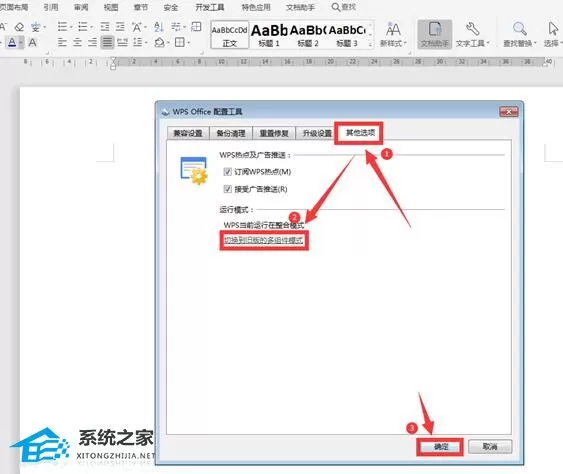563x474 pixels.
Task: Open the 文字工具 wrench tool
Action: pos(473,34)
